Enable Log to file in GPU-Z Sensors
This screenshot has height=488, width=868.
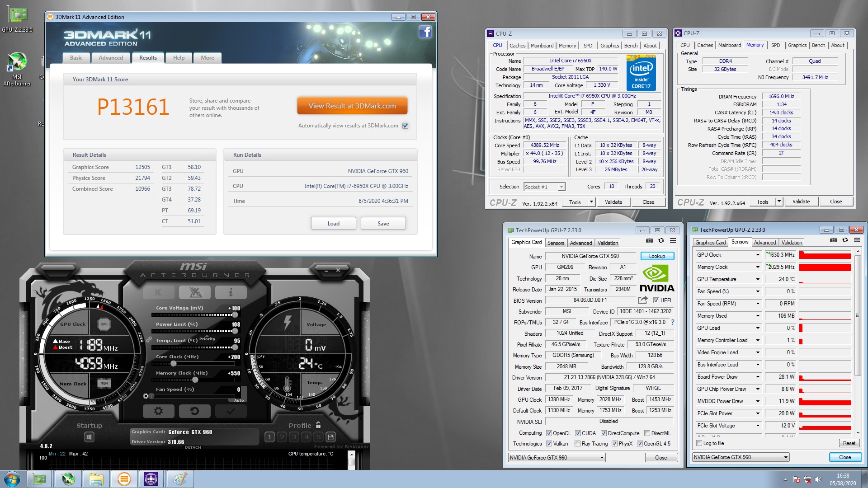point(699,443)
